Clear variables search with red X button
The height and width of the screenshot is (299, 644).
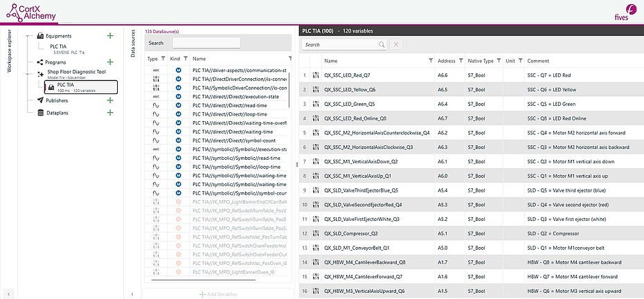pyautogui.click(x=396, y=44)
